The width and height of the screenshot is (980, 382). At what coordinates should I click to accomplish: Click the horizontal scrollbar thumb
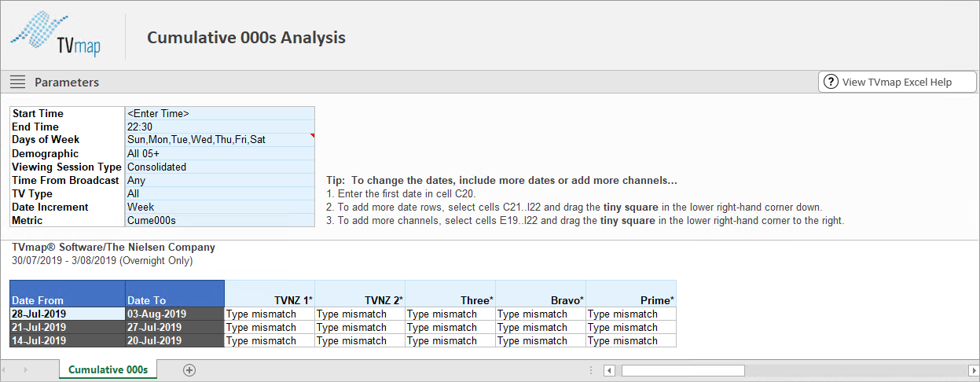pos(683,370)
